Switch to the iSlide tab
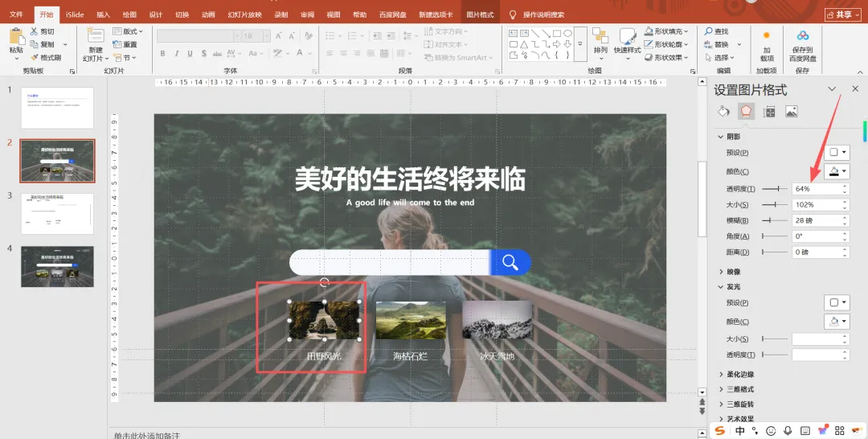This screenshot has height=439, width=868. [x=75, y=14]
